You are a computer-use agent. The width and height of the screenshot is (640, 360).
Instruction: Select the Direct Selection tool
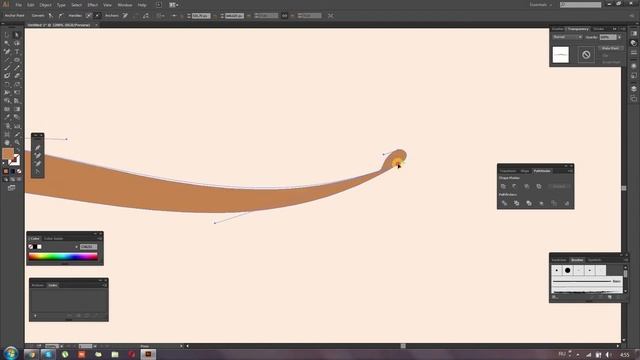(17, 35)
